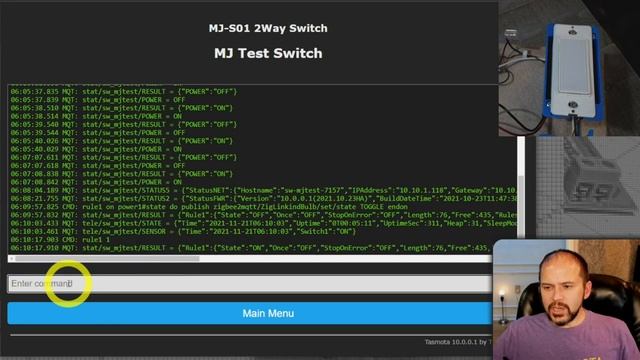Click the 06:05:40.026 RESULT POWER ON line

122,141
